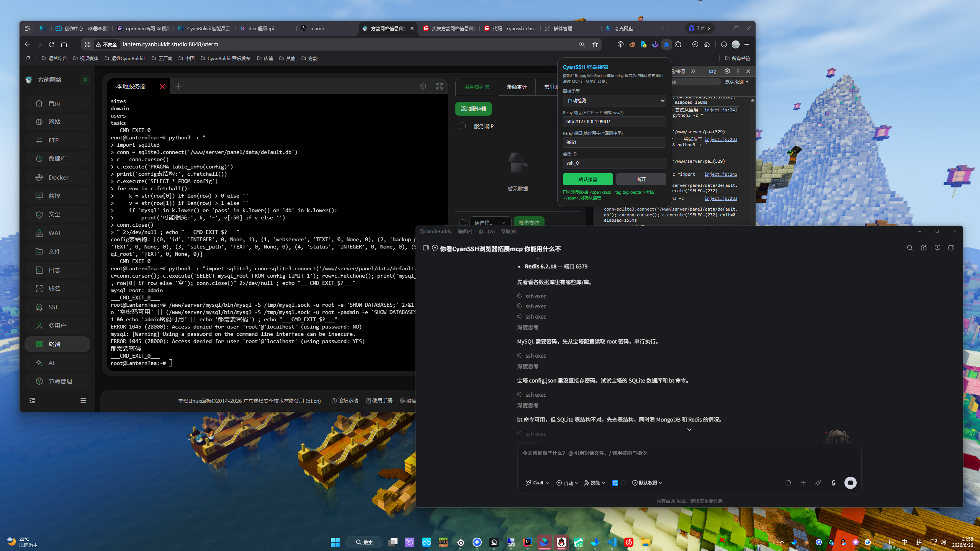This screenshot has width=980, height=551.
Task: Open the 多用户 multi-user sidebar item
Action: [57, 325]
